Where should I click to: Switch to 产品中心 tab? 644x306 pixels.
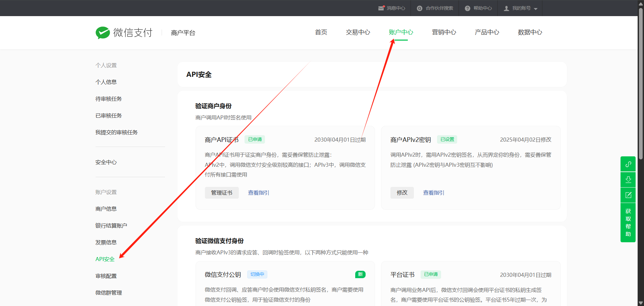[x=487, y=32]
